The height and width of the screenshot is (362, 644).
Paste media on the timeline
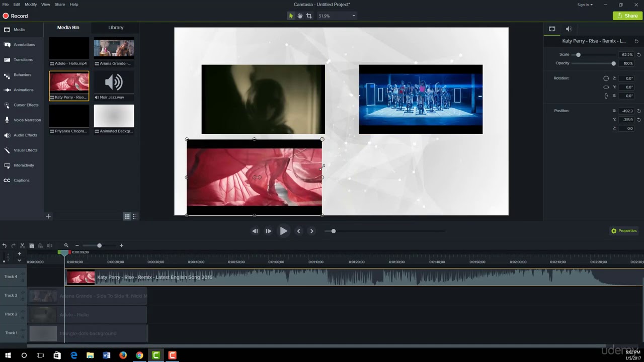coord(40,245)
